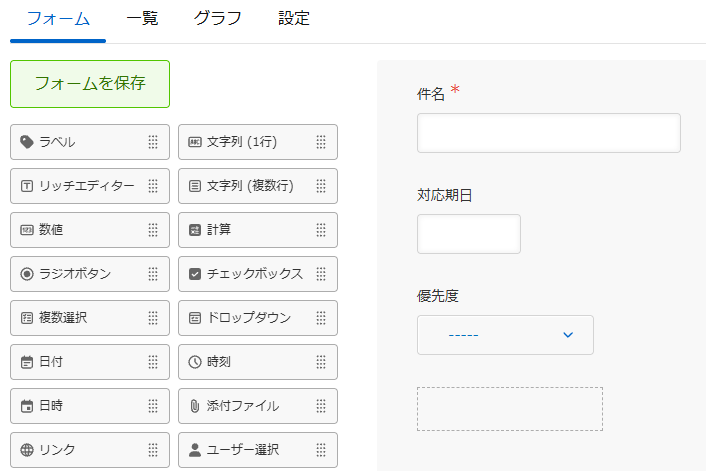
Task: Click the user selection person icon
Action: click(195, 450)
